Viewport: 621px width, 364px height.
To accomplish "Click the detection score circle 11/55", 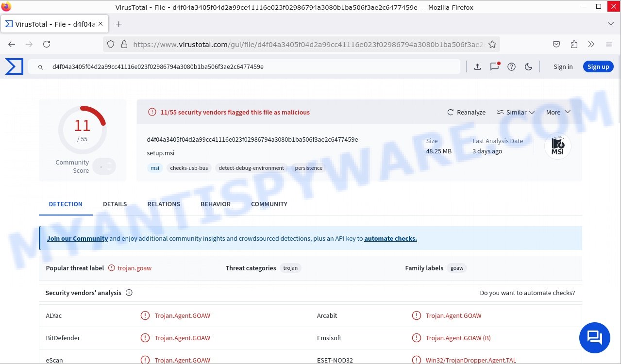I will click(82, 130).
